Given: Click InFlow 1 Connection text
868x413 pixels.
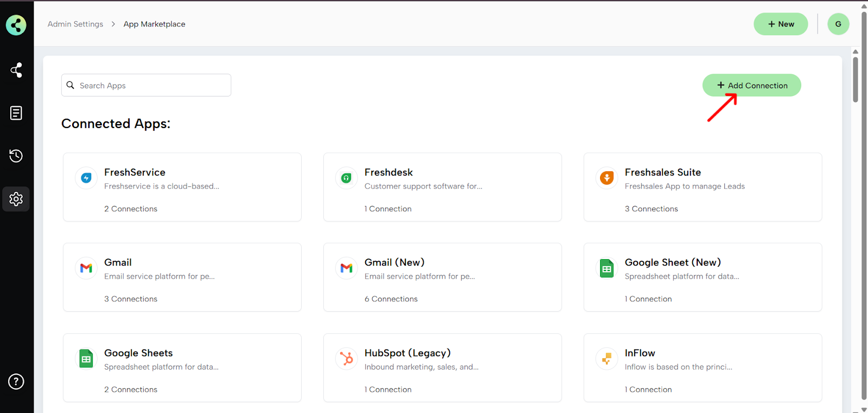Looking at the screenshot, I should tap(648, 389).
